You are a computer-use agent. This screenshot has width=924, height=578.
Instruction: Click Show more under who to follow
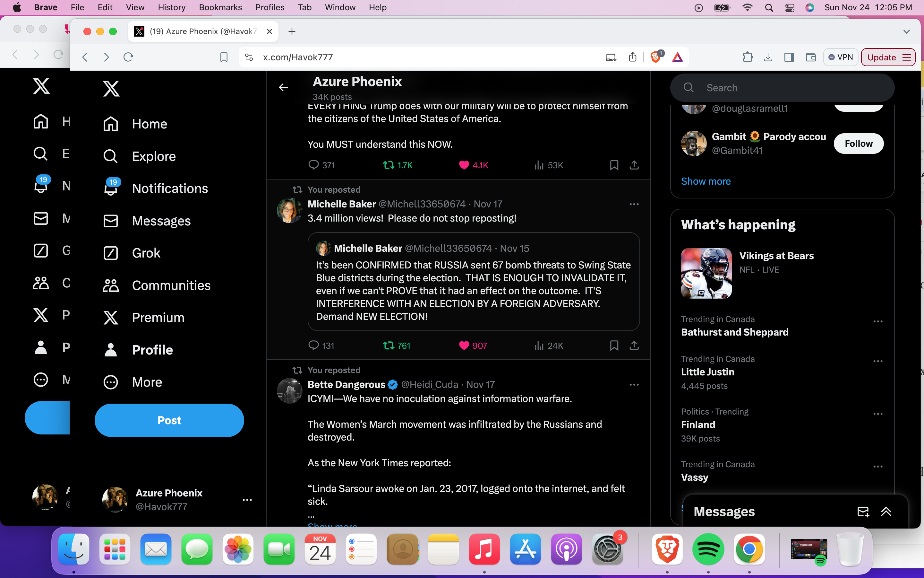click(706, 181)
